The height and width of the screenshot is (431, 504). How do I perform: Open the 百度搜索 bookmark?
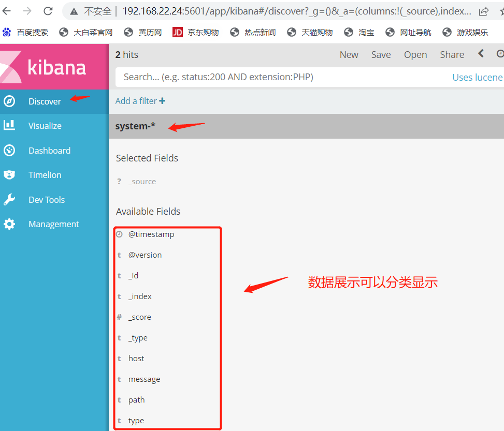tap(25, 32)
